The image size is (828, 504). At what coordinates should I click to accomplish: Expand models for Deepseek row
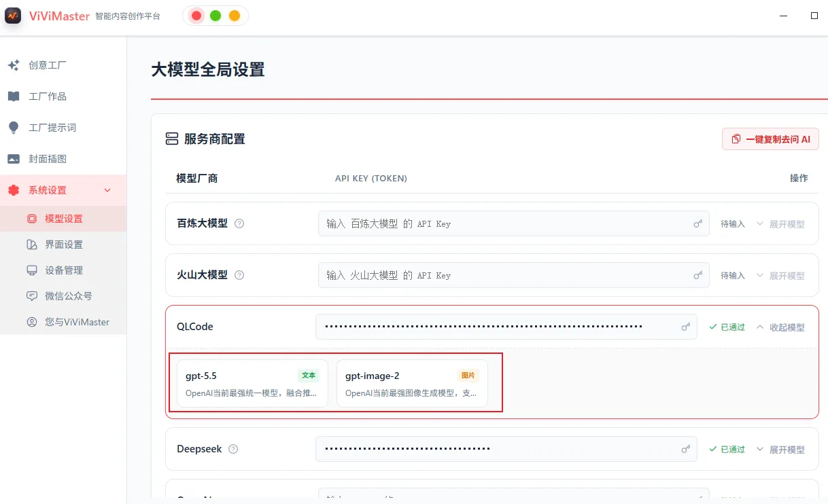coord(780,450)
